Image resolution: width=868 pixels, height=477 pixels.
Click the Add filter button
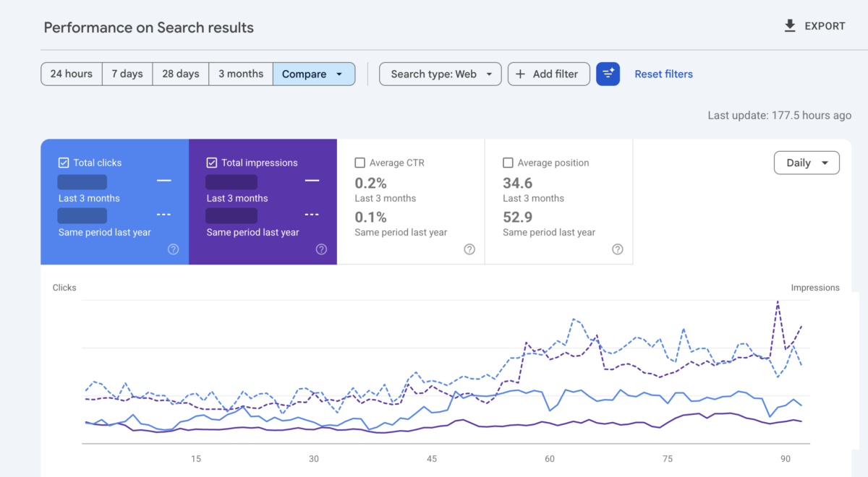548,74
